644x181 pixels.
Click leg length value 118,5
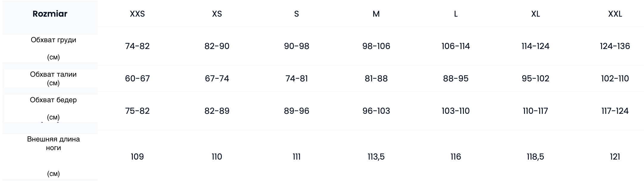pyautogui.click(x=535, y=157)
